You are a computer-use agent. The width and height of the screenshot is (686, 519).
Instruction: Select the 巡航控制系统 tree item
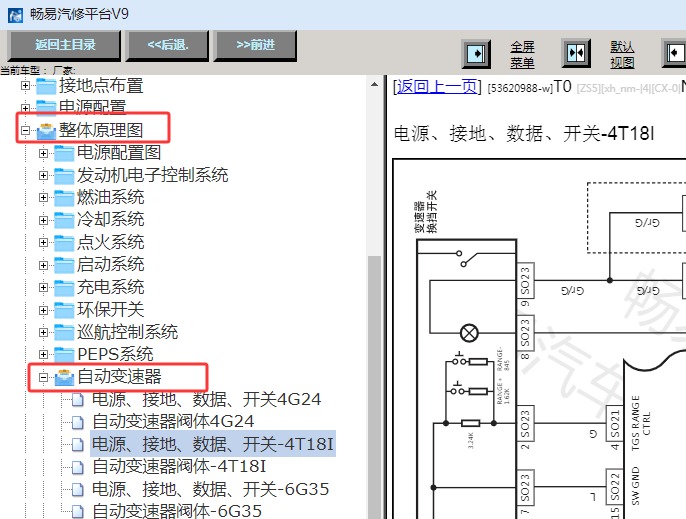pos(127,332)
